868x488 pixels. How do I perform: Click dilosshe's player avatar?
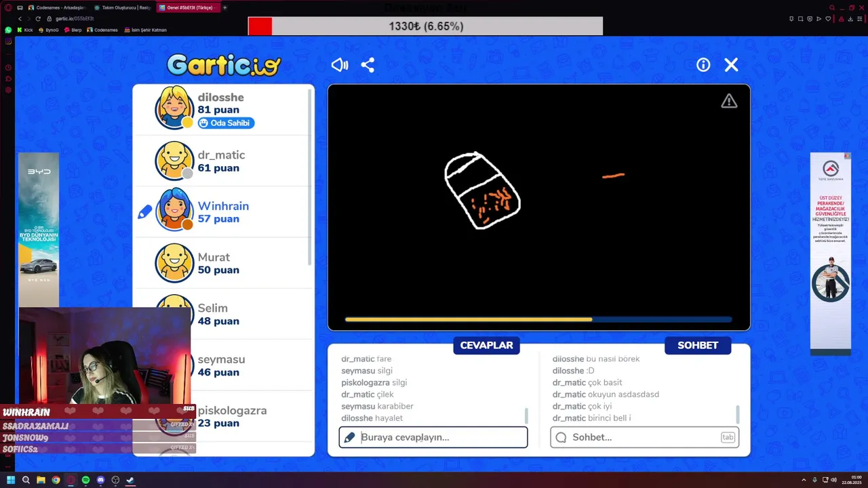tap(174, 107)
